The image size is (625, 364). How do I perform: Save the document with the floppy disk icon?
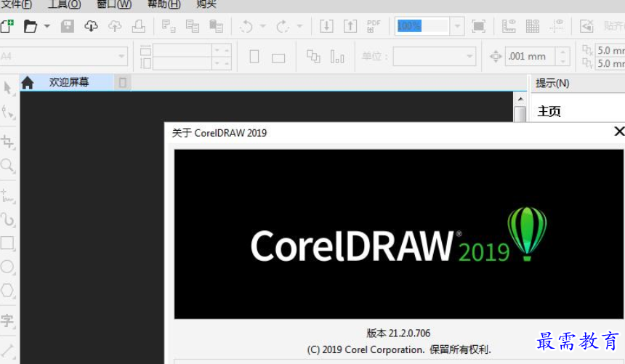[68, 26]
